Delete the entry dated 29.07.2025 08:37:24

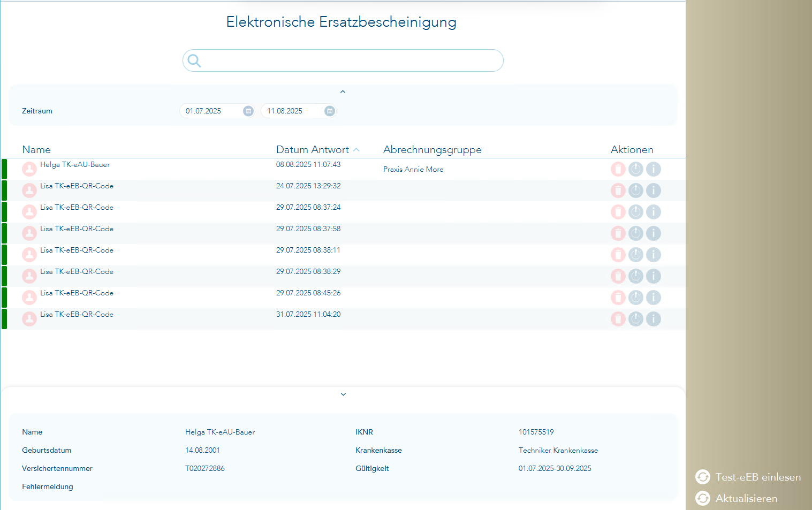618,212
